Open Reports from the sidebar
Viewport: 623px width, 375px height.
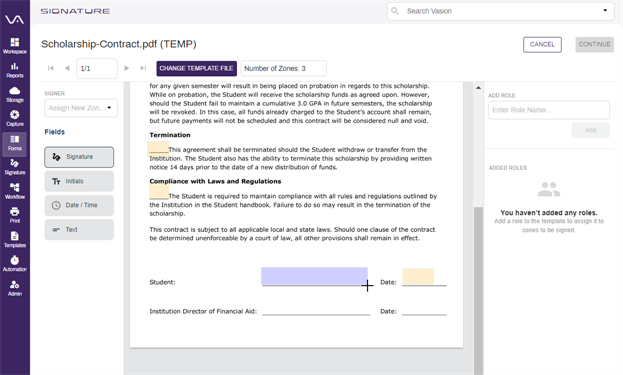point(15,70)
